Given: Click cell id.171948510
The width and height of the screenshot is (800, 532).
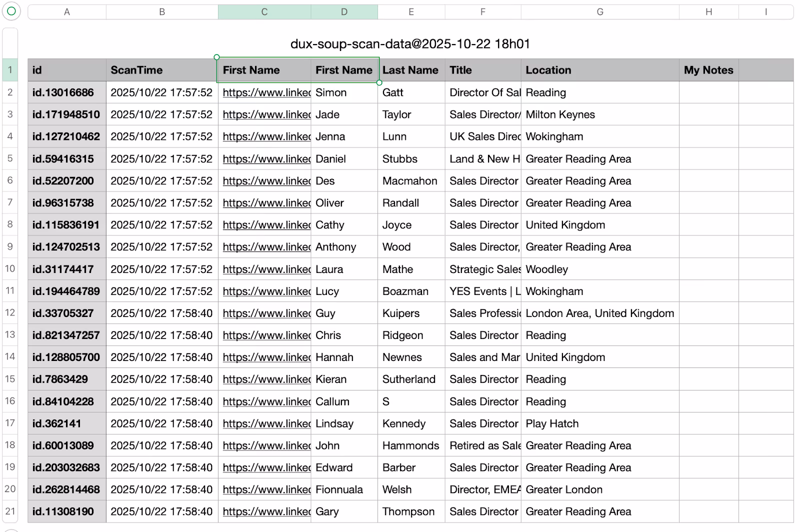Looking at the screenshot, I should [x=67, y=114].
